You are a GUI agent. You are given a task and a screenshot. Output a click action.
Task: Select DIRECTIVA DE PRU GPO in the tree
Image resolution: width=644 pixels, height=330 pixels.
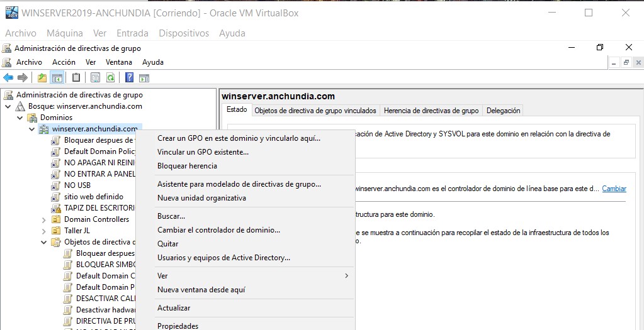(106, 321)
